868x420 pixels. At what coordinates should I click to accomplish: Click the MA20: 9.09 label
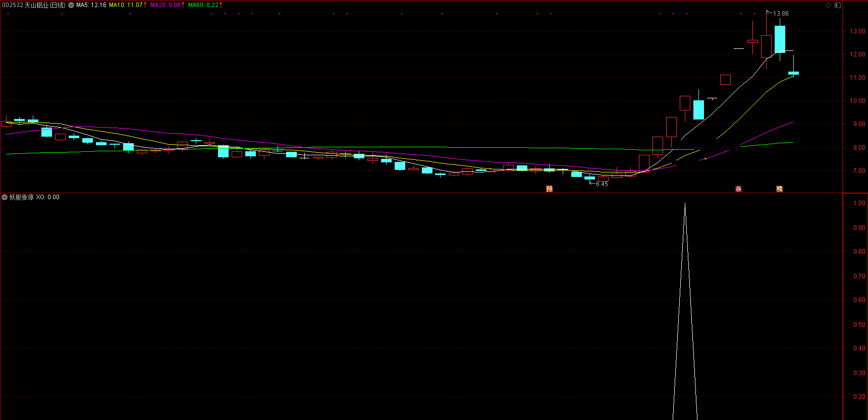(166, 5)
